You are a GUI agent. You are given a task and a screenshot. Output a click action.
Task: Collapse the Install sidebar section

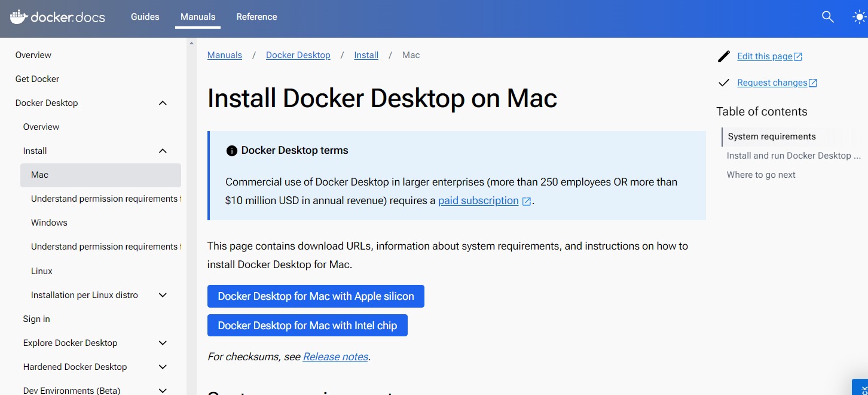pos(163,151)
